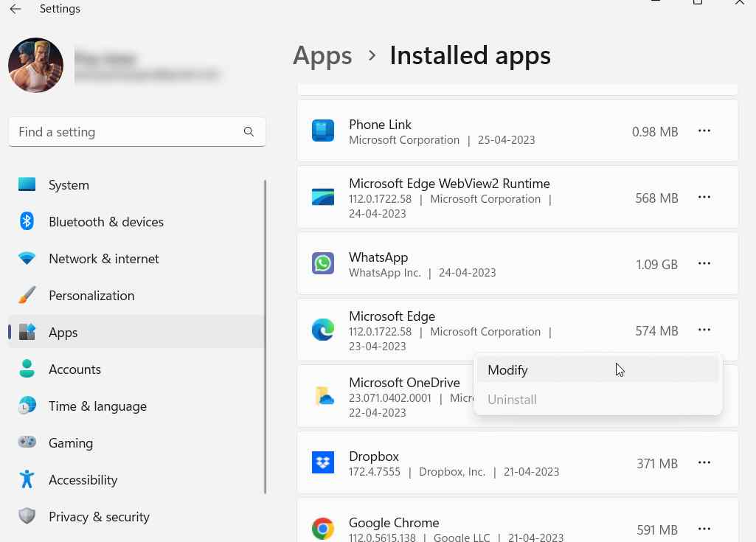756x542 pixels.
Task: Open more options for WhatsApp
Action: (704, 264)
